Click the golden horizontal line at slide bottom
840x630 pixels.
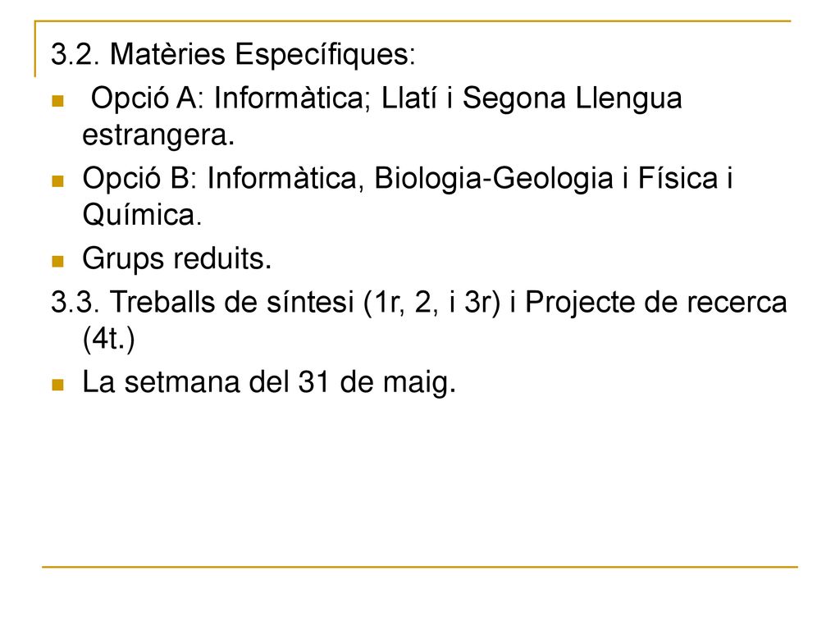[419, 566]
